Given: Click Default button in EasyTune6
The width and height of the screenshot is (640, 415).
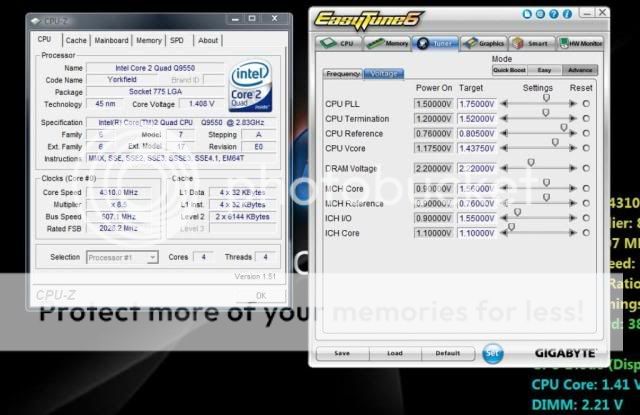Looking at the screenshot, I should [x=448, y=353].
